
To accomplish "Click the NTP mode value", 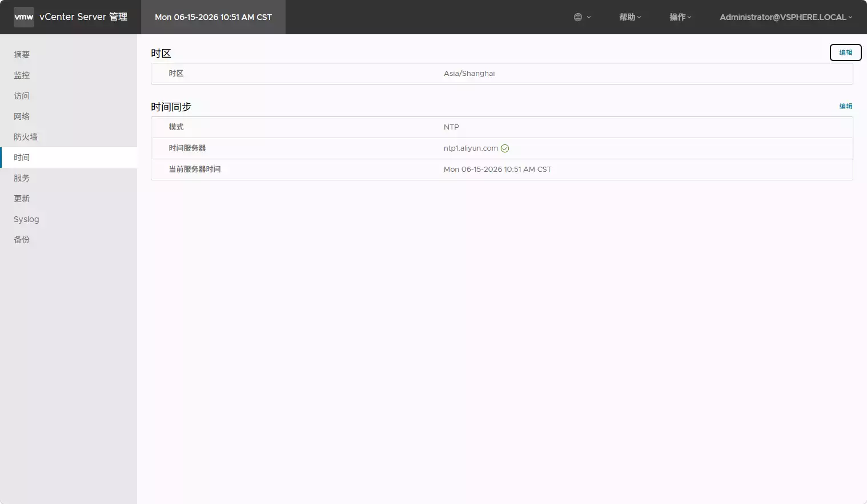I will [451, 127].
